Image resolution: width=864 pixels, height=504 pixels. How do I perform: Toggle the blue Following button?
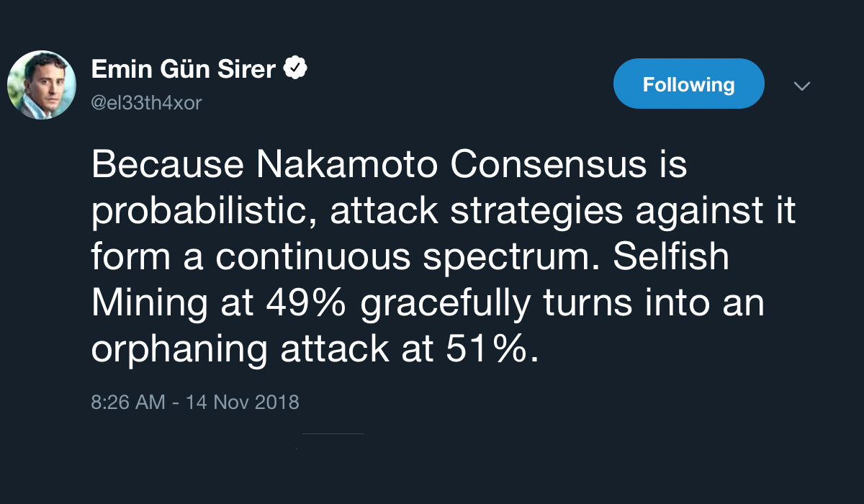[688, 84]
